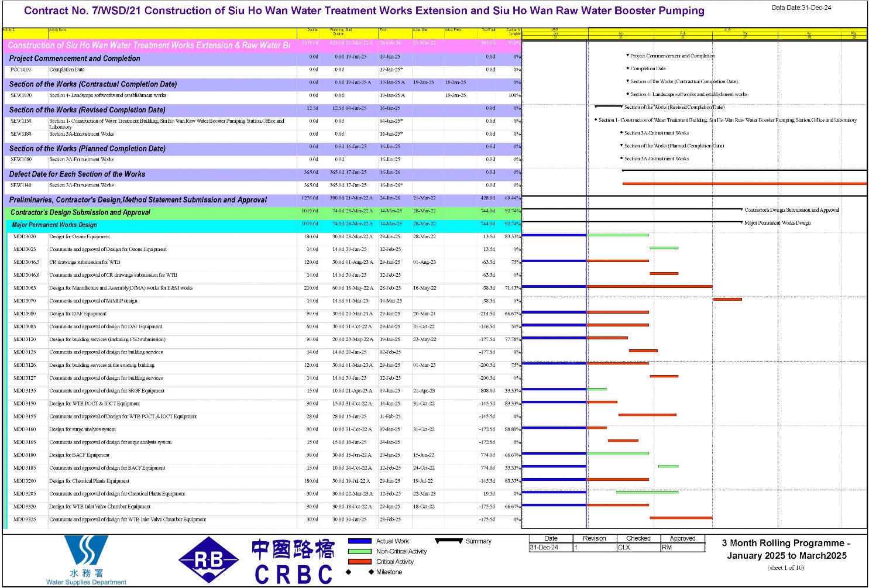Click the Water Supplies Department logo

click(86, 559)
